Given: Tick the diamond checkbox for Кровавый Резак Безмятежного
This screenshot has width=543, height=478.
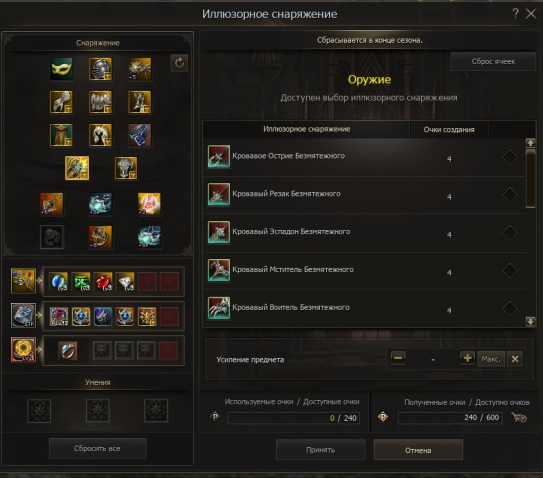Looking at the screenshot, I should click(509, 195).
